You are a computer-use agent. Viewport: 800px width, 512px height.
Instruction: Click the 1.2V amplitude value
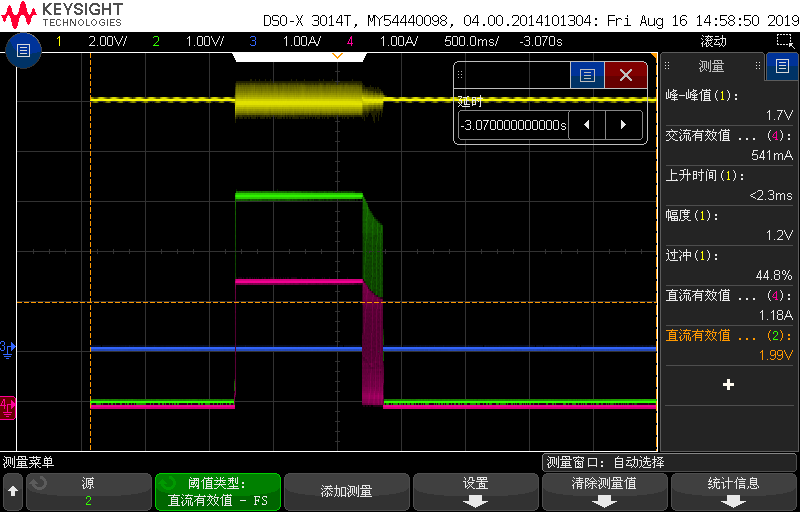tap(779, 235)
